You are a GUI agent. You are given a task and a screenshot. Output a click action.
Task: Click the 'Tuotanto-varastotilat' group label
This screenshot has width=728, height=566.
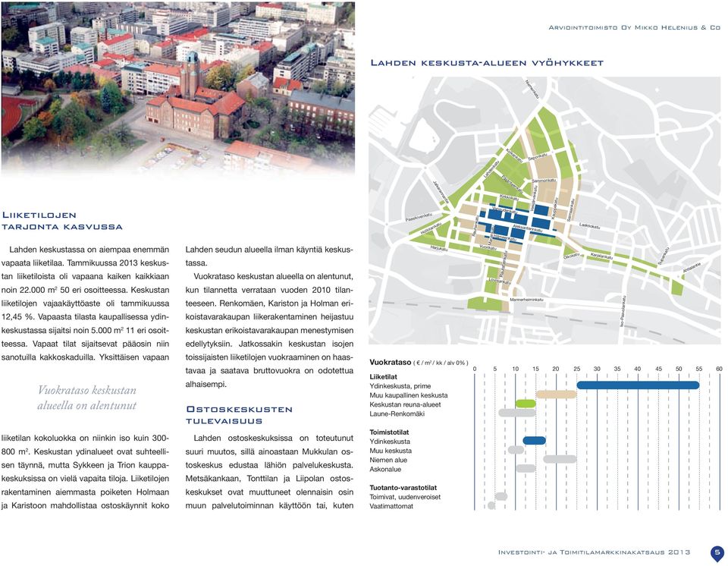tap(403, 487)
